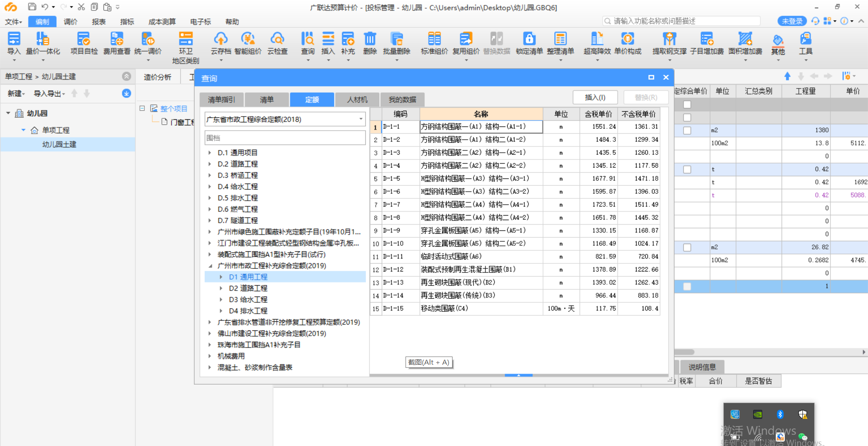868x446 pixels.
Task: Click the 插入(I) button
Action: click(x=595, y=97)
